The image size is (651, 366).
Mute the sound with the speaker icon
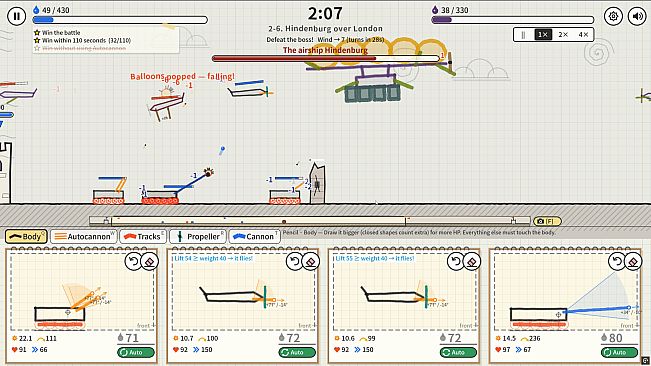(637, 16)
